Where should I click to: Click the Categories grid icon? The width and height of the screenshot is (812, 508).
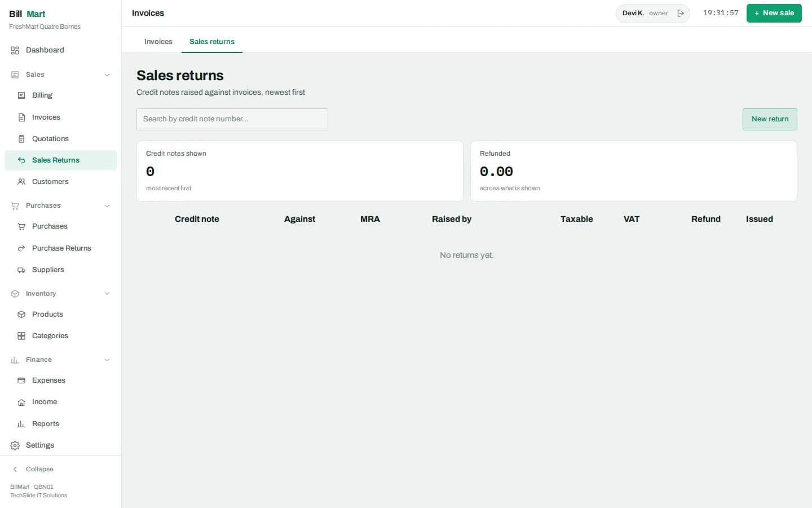point(21,336)
